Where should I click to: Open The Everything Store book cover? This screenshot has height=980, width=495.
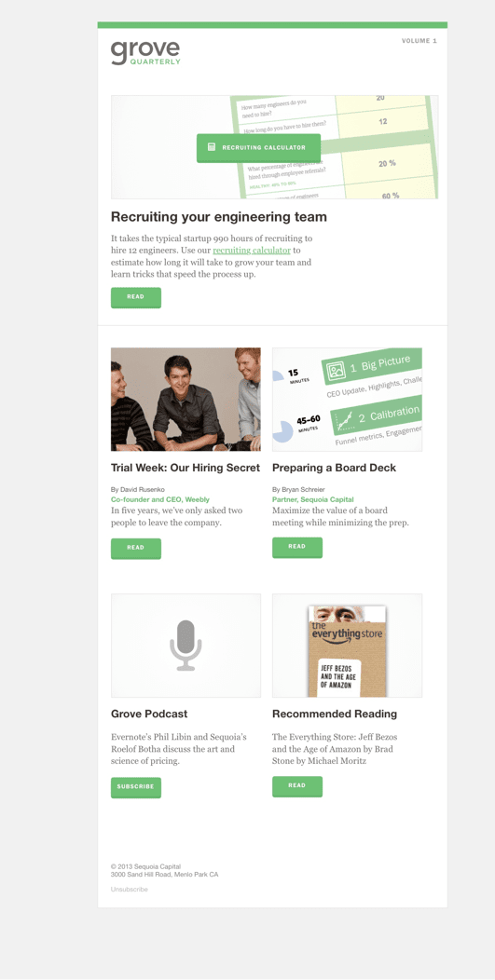tap(348, 650)
